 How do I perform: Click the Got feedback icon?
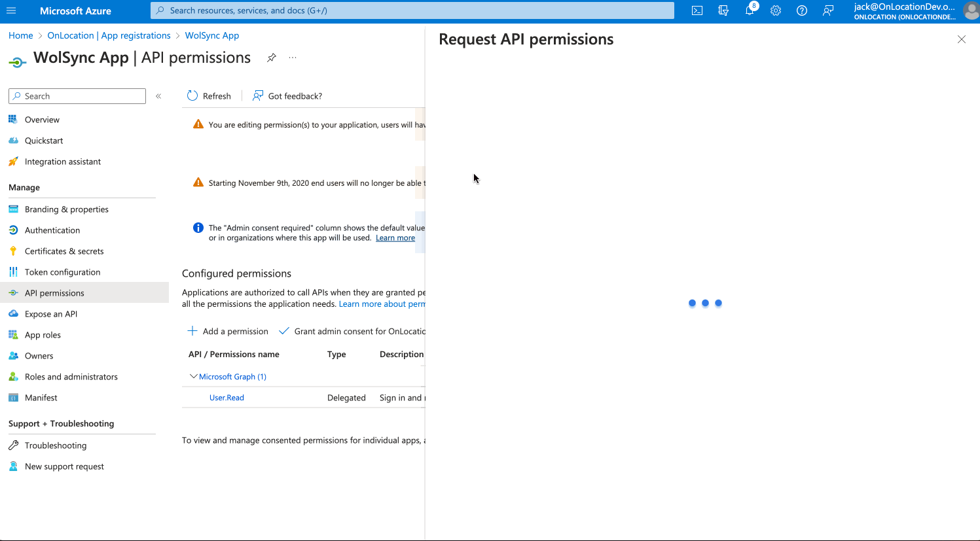click(x=258, y=96)
